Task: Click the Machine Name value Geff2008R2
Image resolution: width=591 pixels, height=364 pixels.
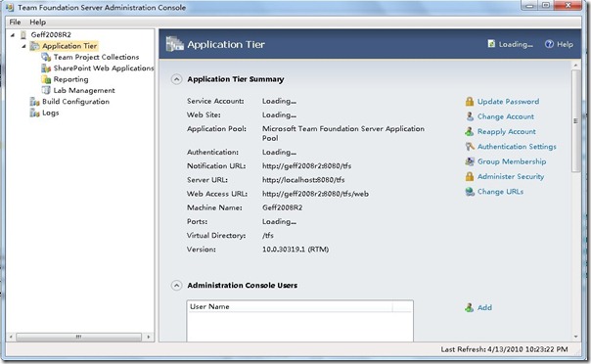Action: (x=283, y=207)
